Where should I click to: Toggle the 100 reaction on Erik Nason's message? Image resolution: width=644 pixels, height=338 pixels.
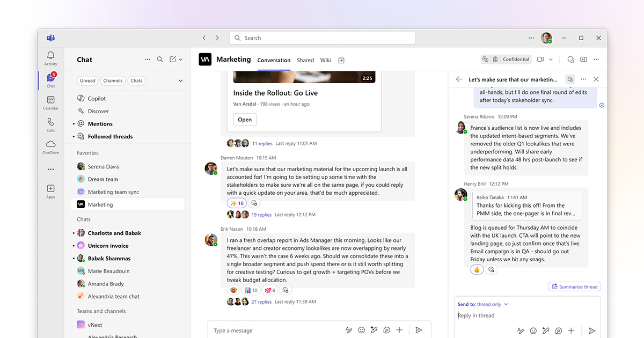tap(269, 290)
